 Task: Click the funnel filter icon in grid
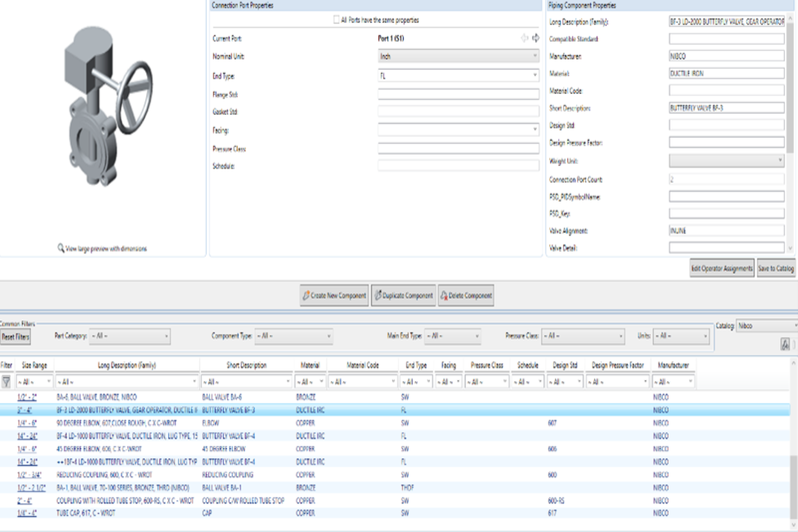click(6, 381)
